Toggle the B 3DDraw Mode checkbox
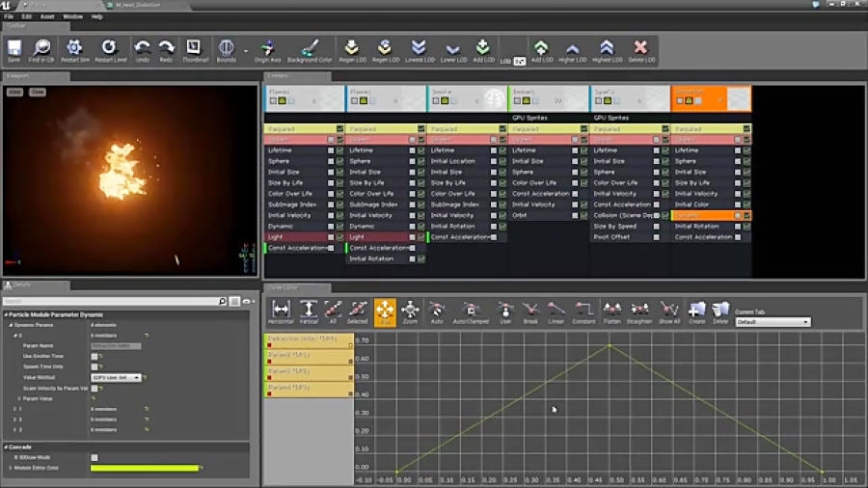The height and width of the screenshot is (488, 868). [x=94, y=457]
